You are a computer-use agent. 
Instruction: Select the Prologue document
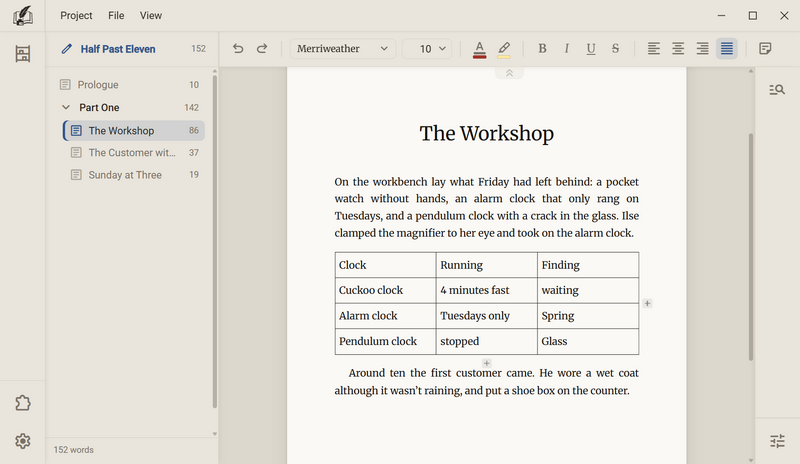[x=132, y=85]
